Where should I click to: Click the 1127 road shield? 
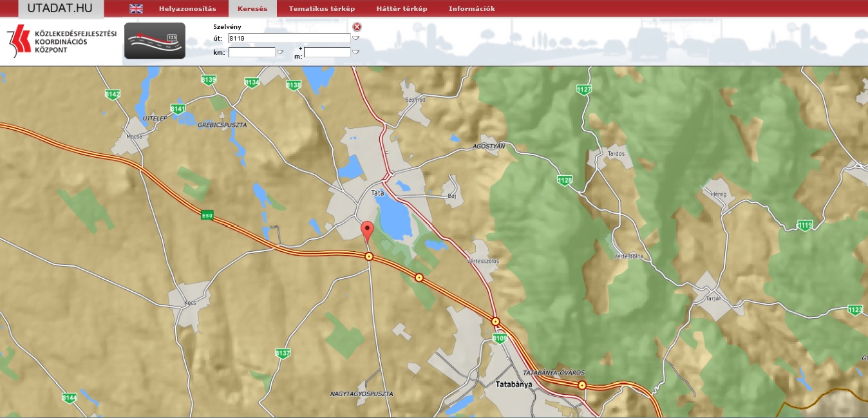coord(584,90)
